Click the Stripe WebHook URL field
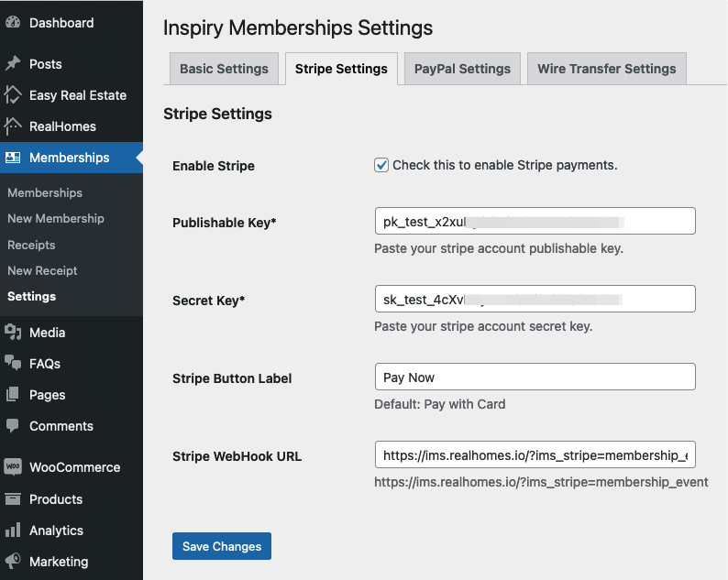The width and height of the screenshot is (728, 580). point(535,454)
